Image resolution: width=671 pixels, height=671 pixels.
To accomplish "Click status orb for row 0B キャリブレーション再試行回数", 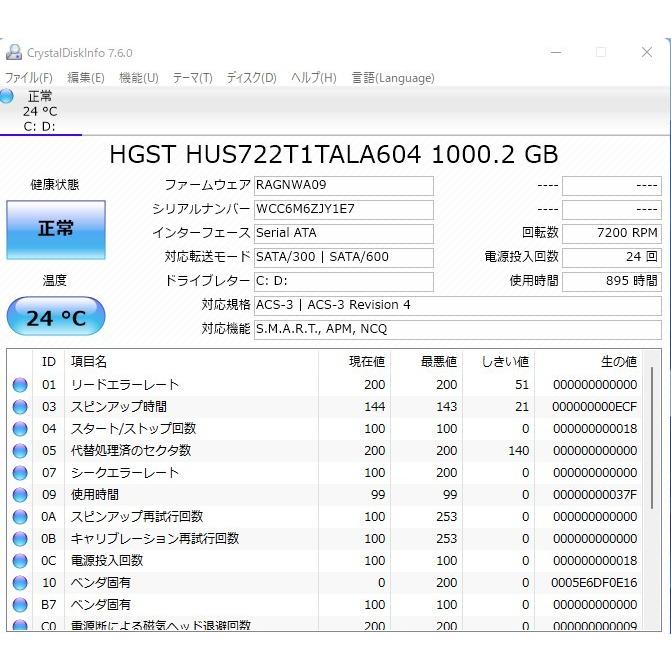I will pyautogui.click(x=20, y=539).
